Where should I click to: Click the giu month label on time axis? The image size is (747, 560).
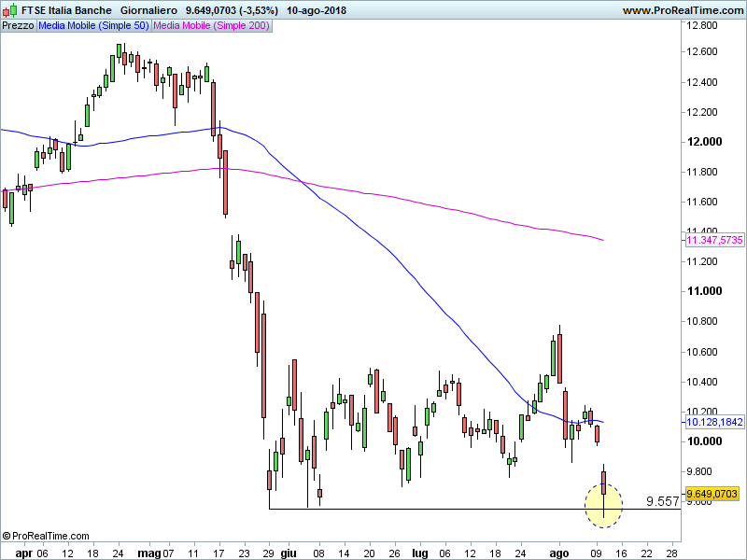click(289, 553)
